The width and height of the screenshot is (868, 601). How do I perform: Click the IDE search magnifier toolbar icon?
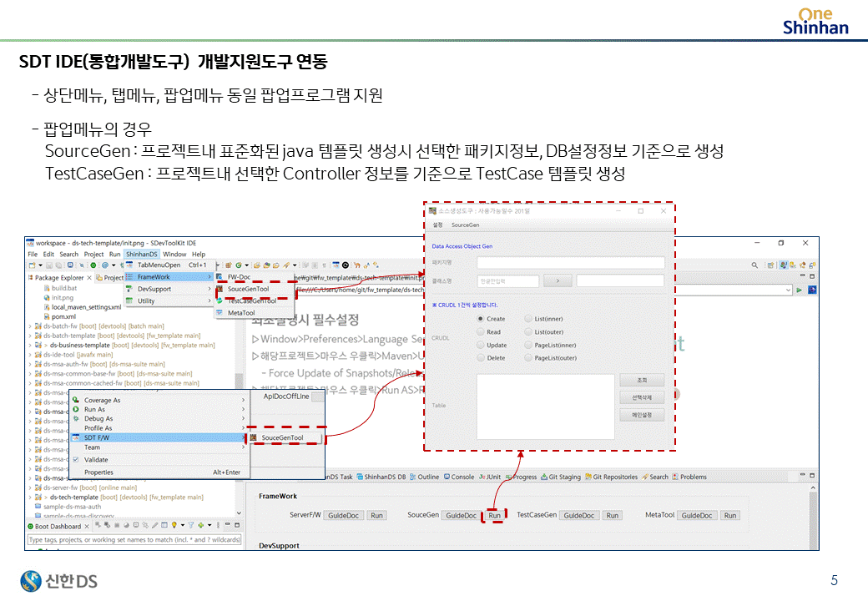tap(754, 265)
